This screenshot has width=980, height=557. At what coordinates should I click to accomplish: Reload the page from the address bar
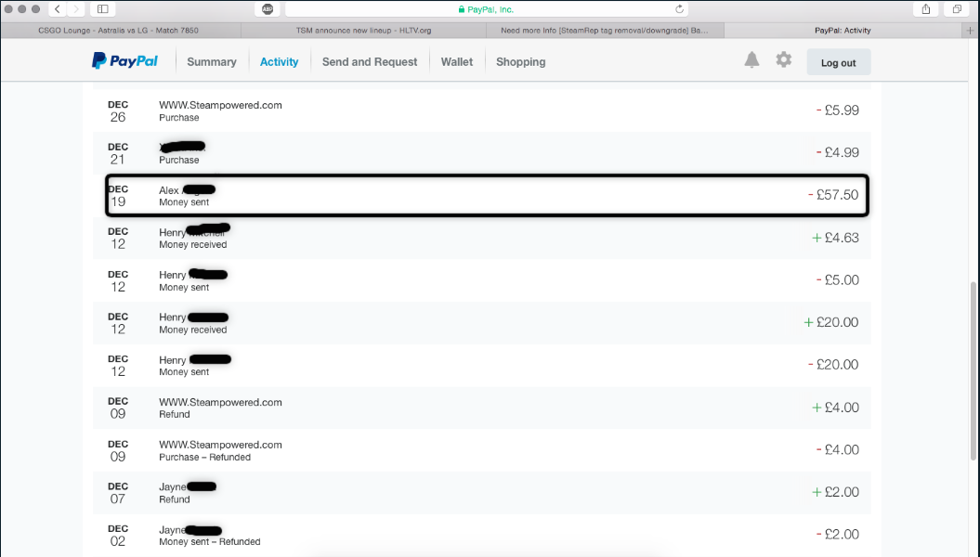[680, 9]
